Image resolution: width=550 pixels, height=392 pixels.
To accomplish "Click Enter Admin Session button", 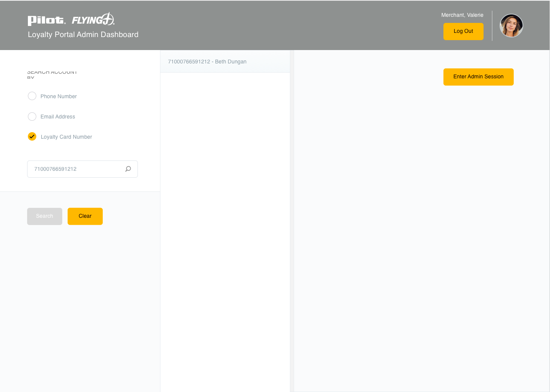I will coord(478,77).
